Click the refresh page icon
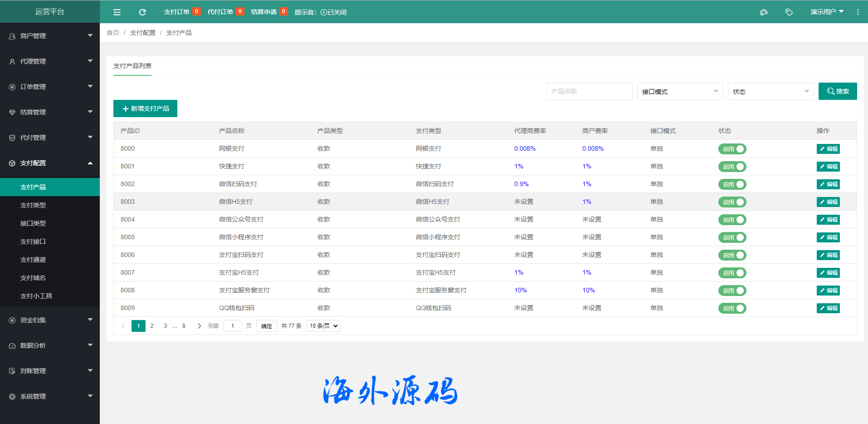The height and width of the screenshot is (424, 868). tap(142, 12)
